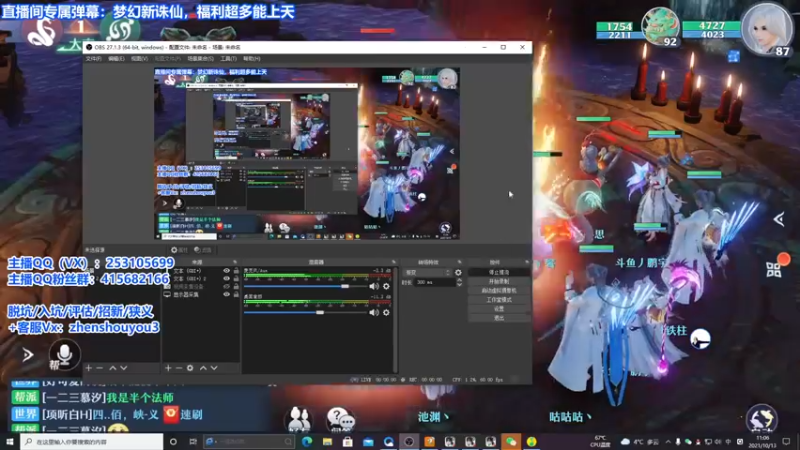Toggle lock of 文本 (GDI+) source
This screenshot has width=800, height=450.
click(x=236, y=271)
